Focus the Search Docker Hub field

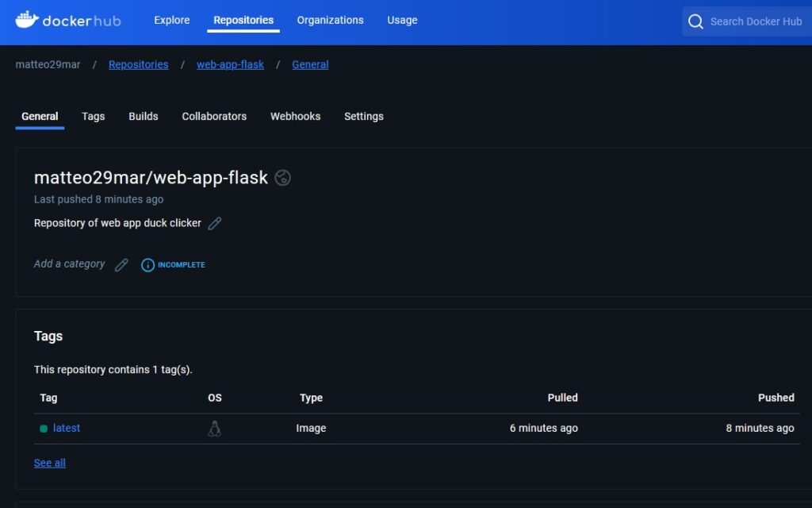pos(747,21)
